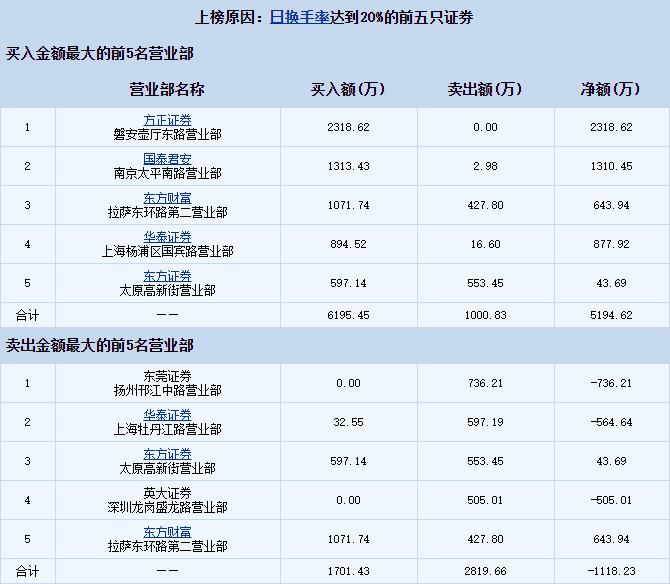
Task: Click the net amount -505.01
Action: [611, 500]
